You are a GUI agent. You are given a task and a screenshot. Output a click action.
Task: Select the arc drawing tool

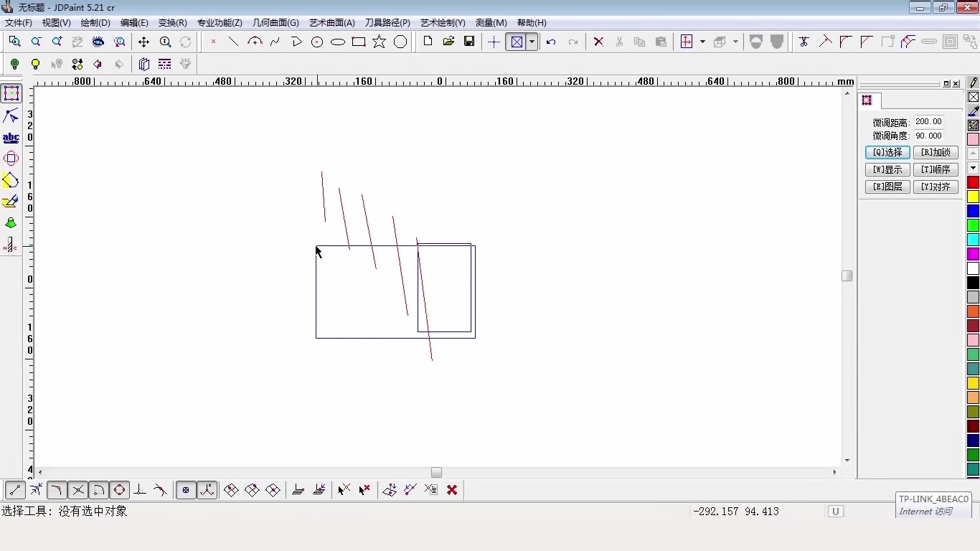[x=255, y=42]
